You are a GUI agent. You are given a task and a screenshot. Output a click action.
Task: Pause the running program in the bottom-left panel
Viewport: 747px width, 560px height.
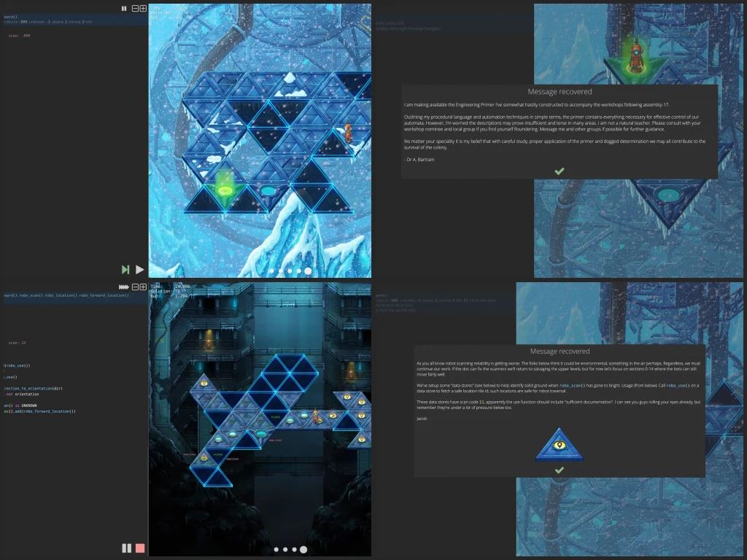pyautogui.click(x=126, y=548)
